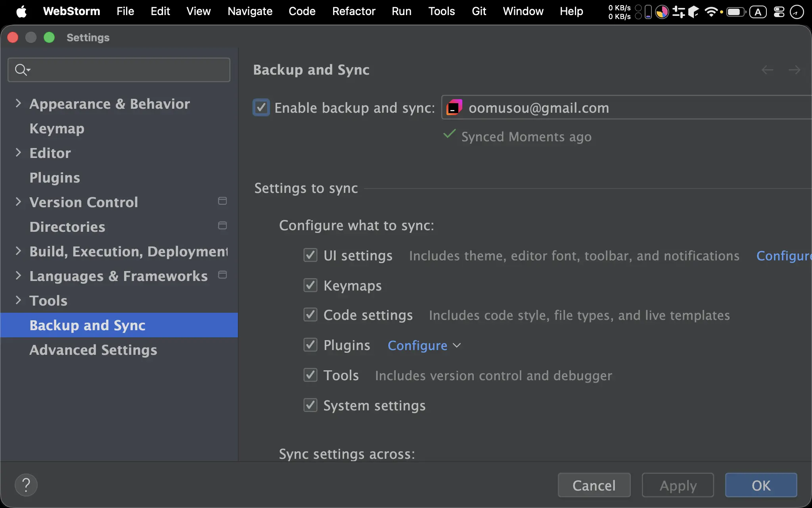The width and height of the screenshot is (812, 508).
Task: Click the 'Settings to sync' section heading
Action: [306, 188]
